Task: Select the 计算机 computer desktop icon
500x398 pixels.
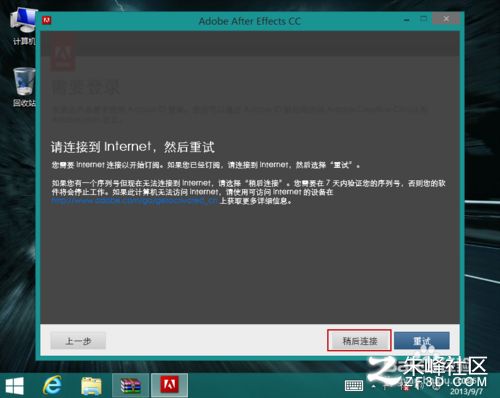Action: (x=24, y=27)
